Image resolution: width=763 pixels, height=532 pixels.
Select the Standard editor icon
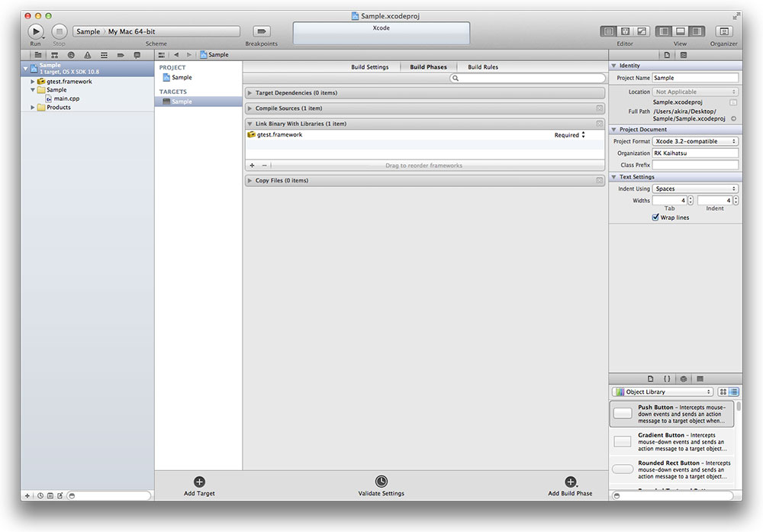[x=608, y=31]
